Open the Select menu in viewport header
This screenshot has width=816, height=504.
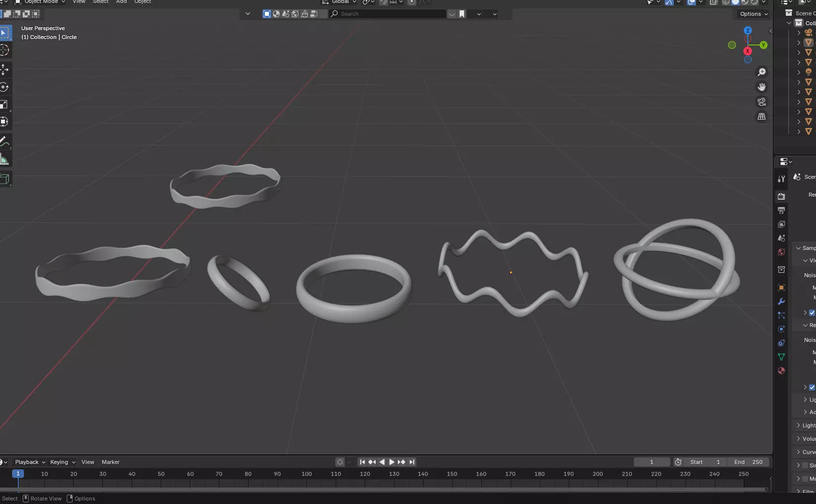click(101, 2)
